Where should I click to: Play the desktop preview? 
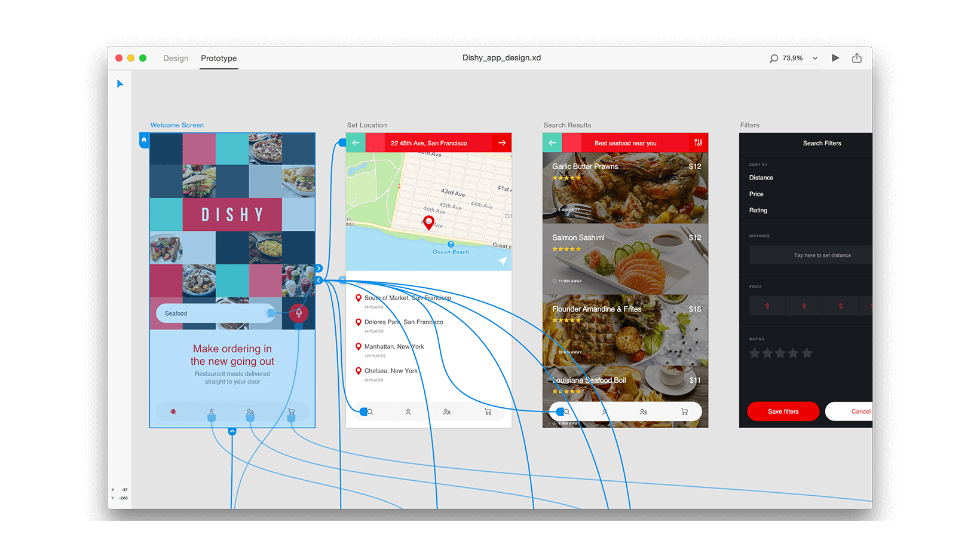coord(835,58)
